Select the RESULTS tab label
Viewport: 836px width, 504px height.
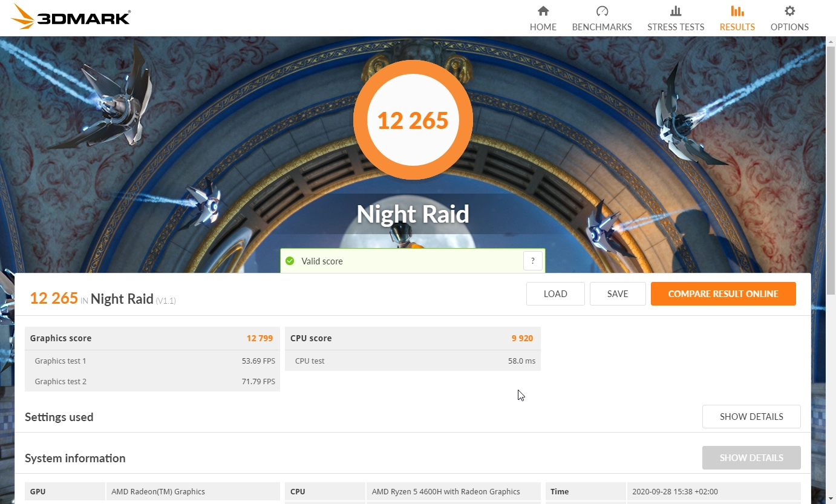(x=737, y=27)
